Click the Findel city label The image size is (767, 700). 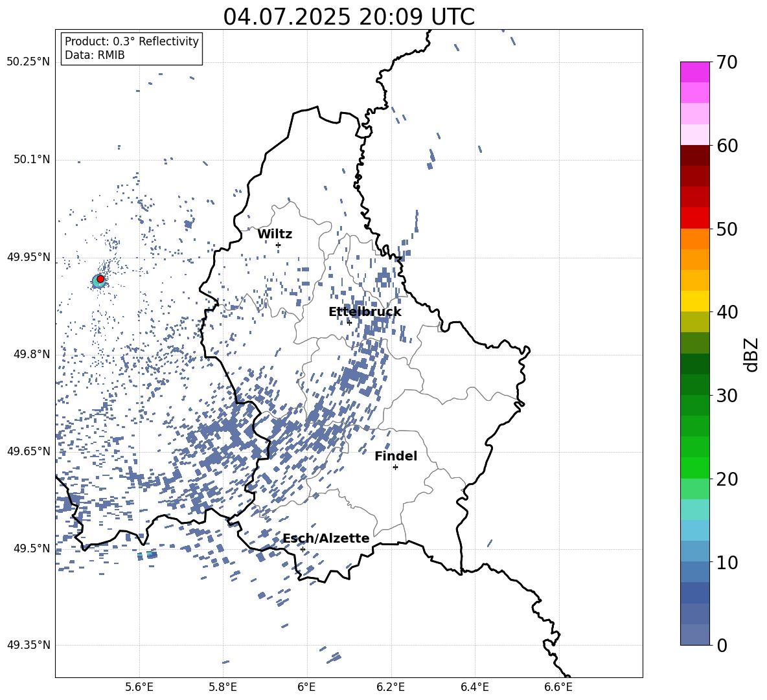396,456
